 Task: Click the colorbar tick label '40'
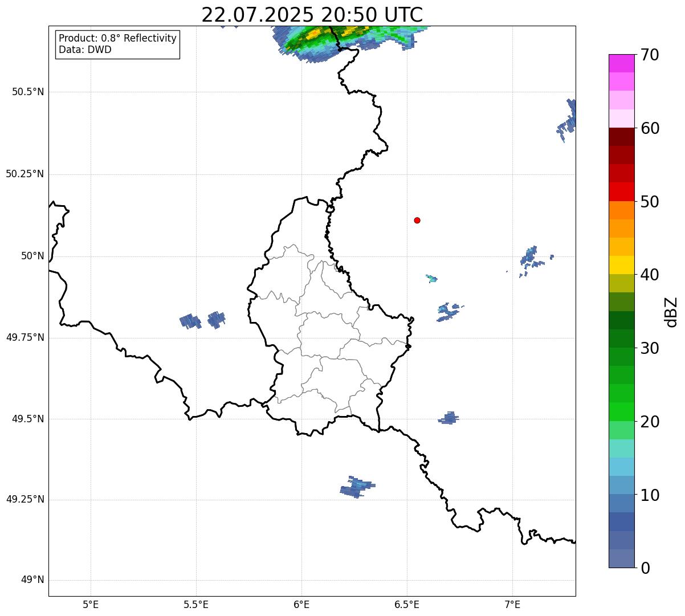tap(650, 275)
